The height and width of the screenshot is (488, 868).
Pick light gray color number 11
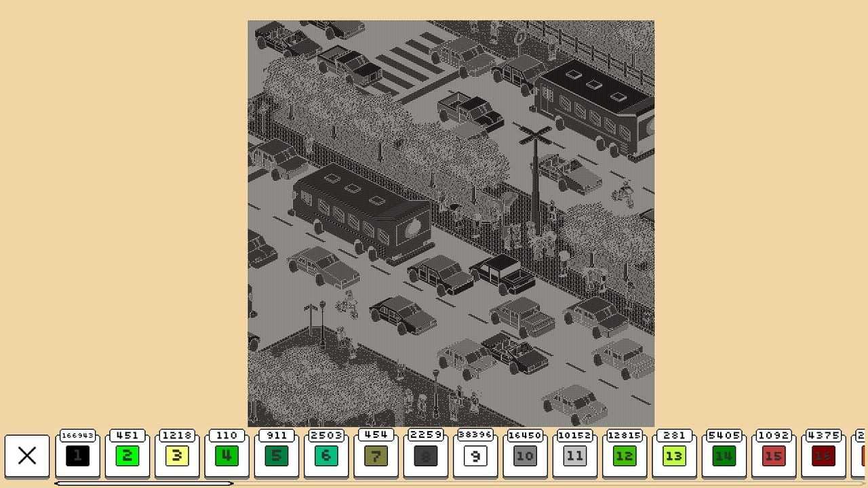(x=574, y=456)
